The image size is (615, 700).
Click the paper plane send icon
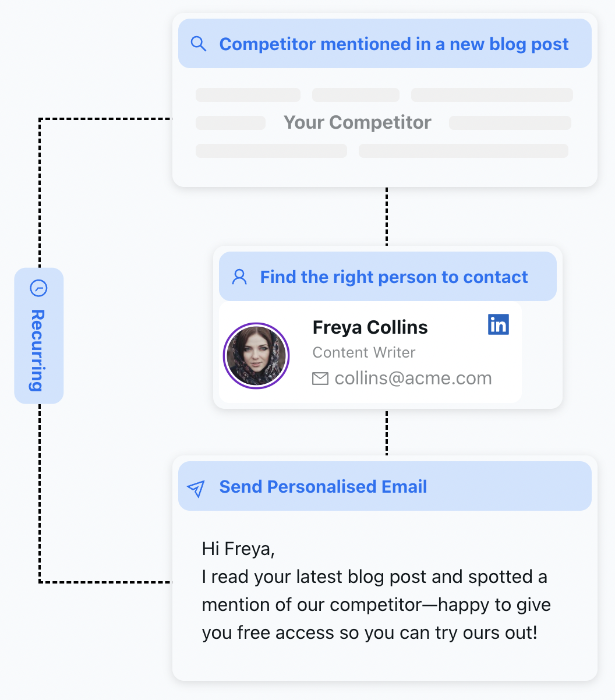click(196, 488)
